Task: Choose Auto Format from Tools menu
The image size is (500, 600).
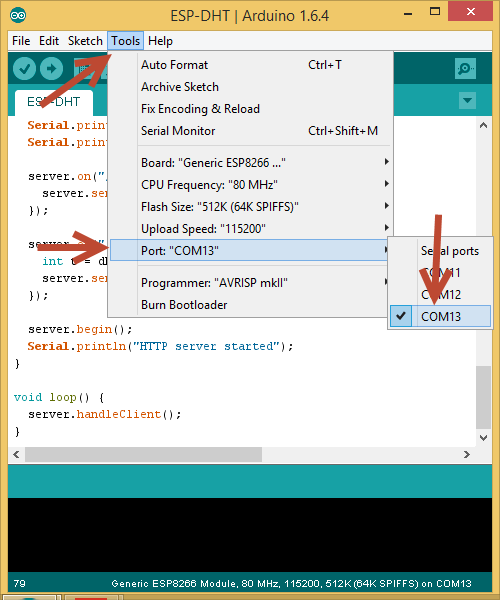Action: coord(251,65)
